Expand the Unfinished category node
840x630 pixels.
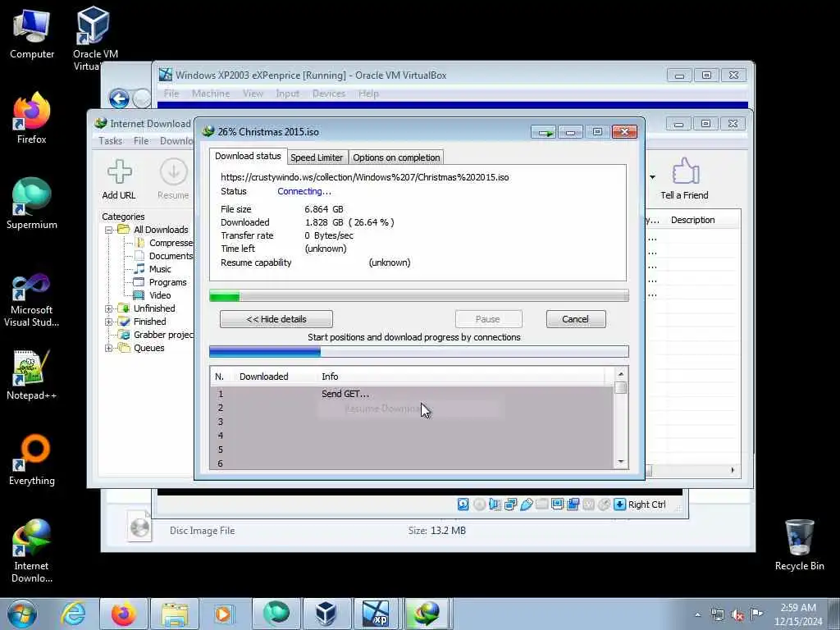[x=109, y=308]
